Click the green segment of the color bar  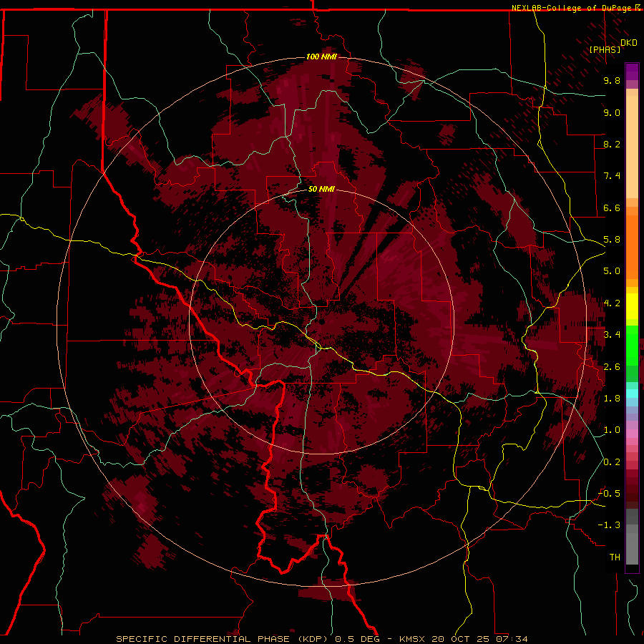click(x=632, y=345)
